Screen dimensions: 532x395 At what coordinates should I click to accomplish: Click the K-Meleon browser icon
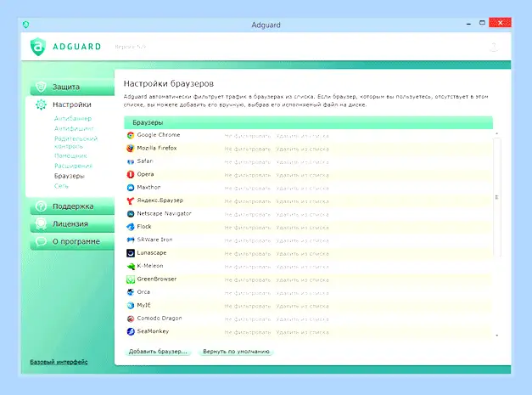click(131, 266)
